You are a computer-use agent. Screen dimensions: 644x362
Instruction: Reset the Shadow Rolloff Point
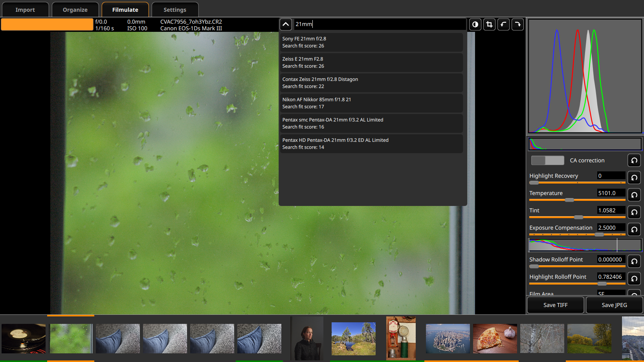click(634, 261)
